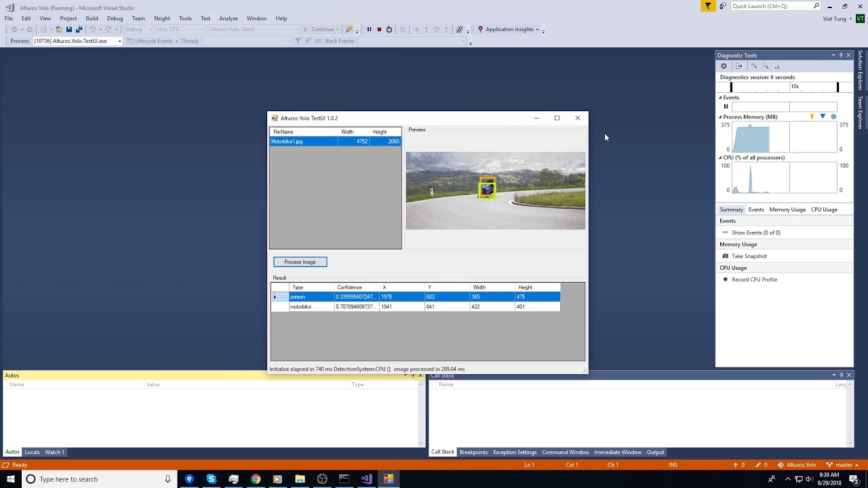Screen dimensions: 868x488
Task: Click the motorbike preview image
Action: pos(496,190)
